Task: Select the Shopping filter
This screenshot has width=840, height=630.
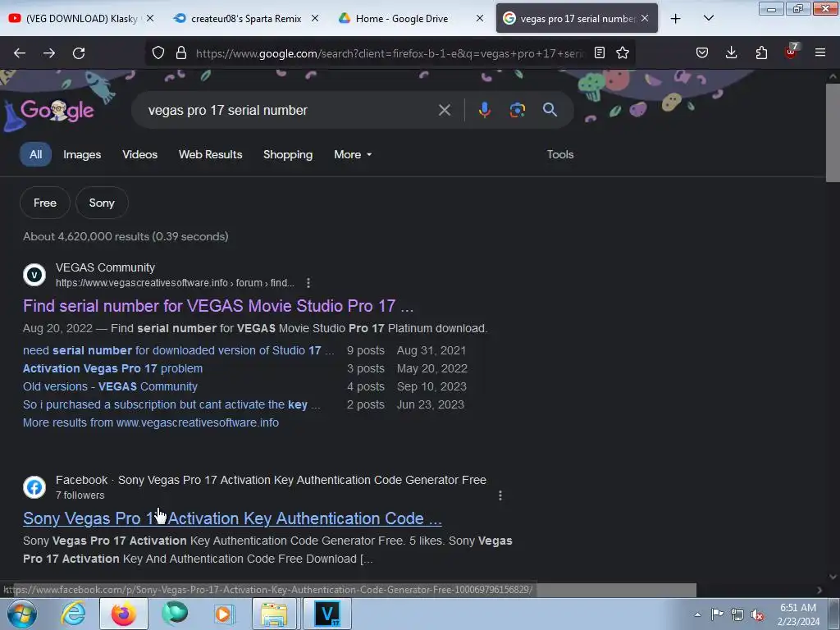Action: 288,154
